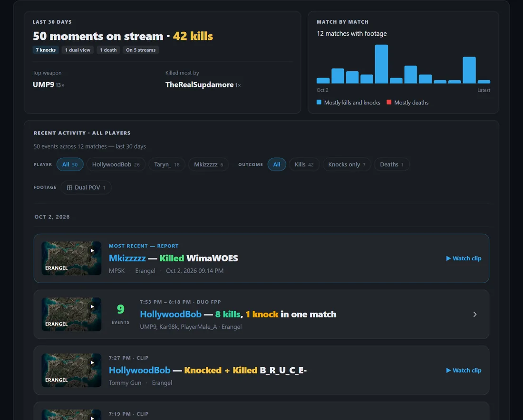Image resolution: width=523 pixels, height=420 pixels.
Task: Show Deaths 1 outcomes
Action: [392, 164]
